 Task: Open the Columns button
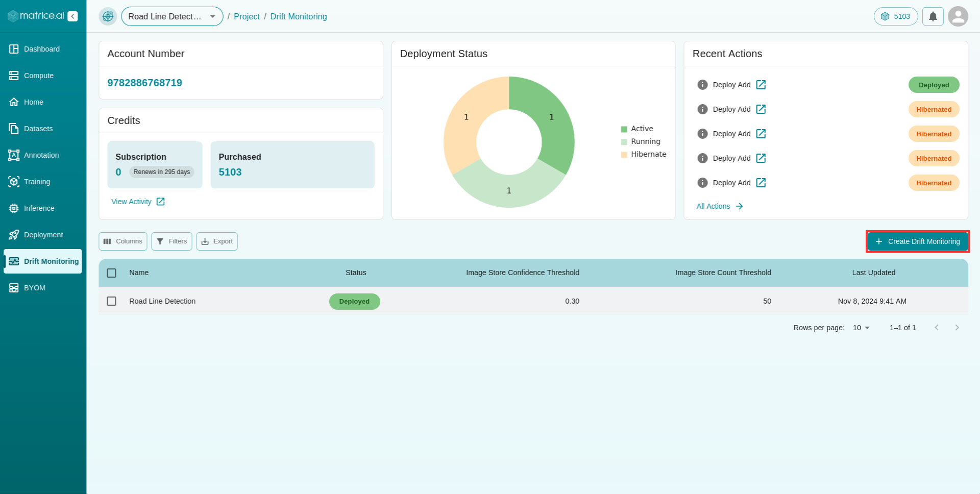(x=123, y=241)
